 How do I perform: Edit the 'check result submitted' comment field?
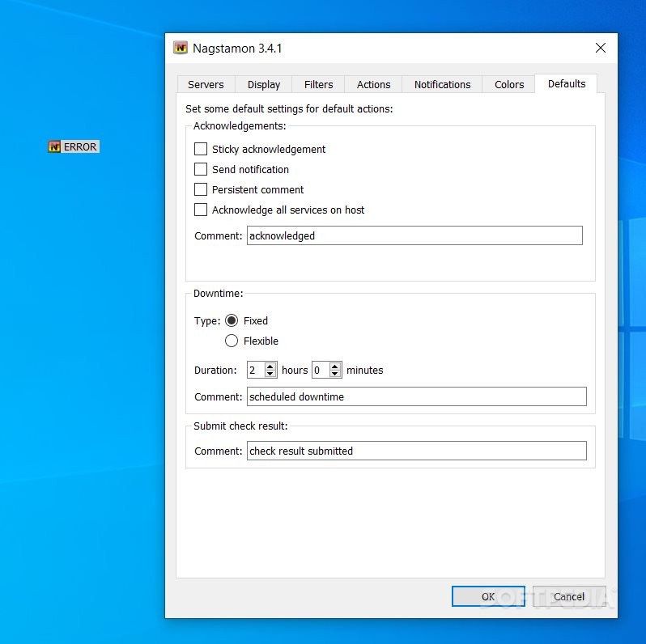[417, 451]
